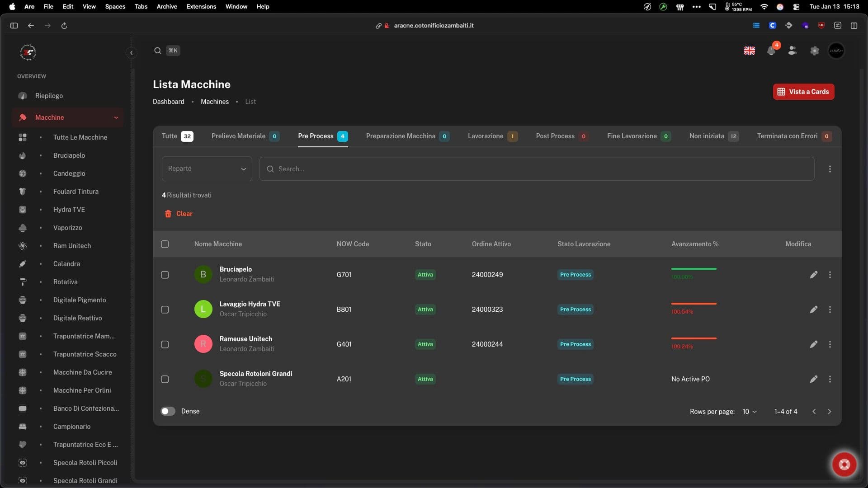This screenshot has width=868, height=488.
Task: Select the Non iniziata tab
Action: coord(707,136)
